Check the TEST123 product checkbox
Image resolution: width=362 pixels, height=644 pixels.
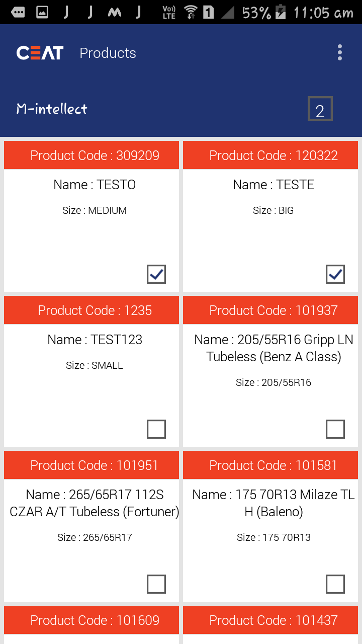pyautogui.click(x=156, y=429)
